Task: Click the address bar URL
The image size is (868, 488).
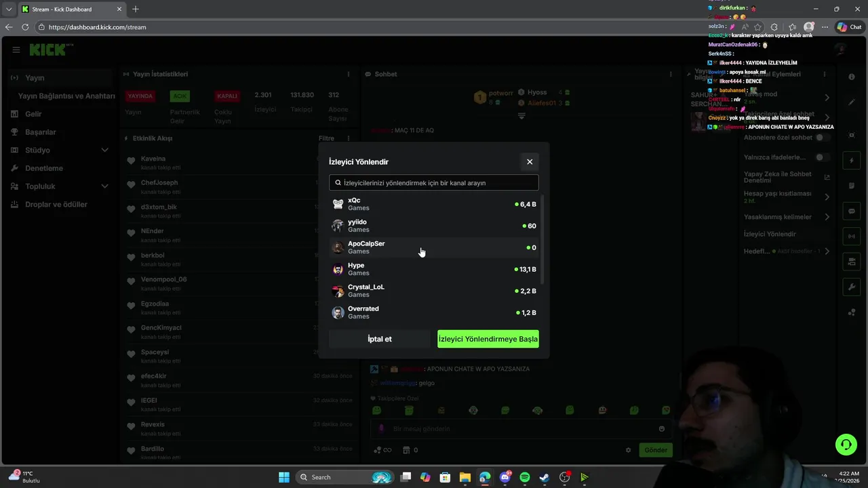Action: pos(98,27)
